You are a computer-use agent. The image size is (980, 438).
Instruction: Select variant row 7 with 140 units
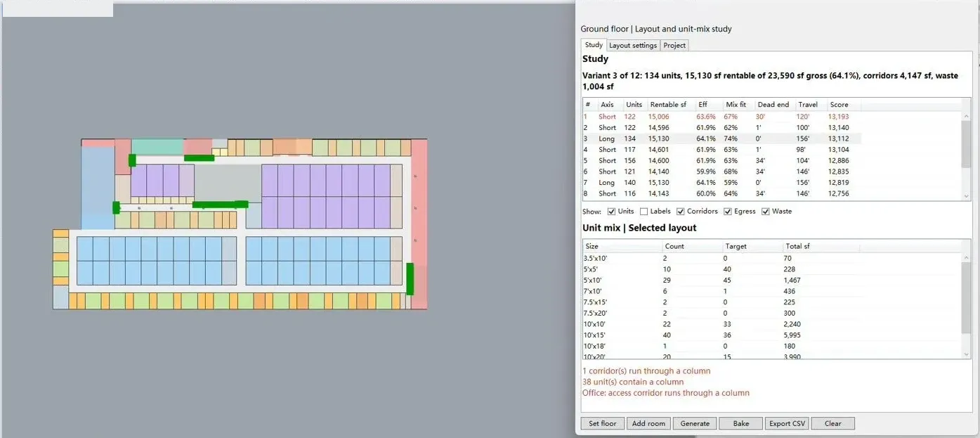click(x=722, y=183)
